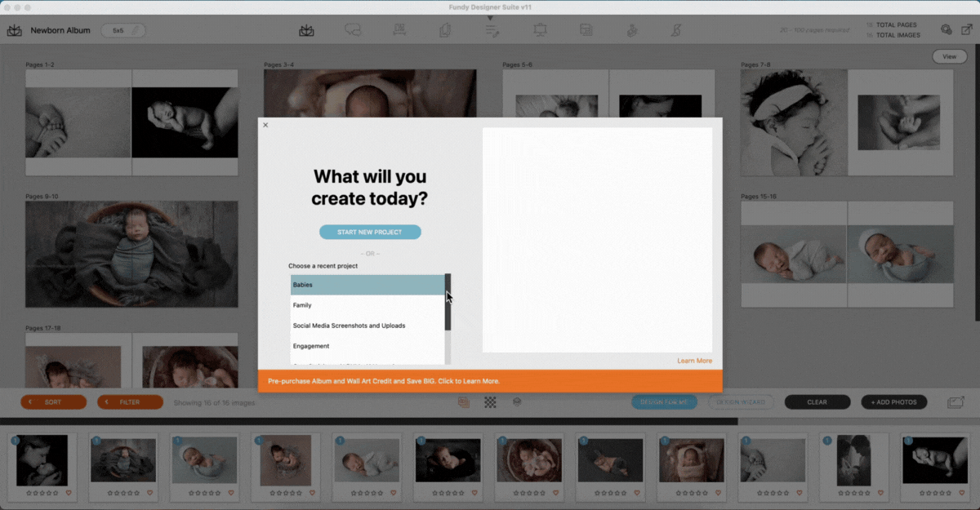Click the Start New Project button
The image size is (980, 510).
(x=370, y=232)
